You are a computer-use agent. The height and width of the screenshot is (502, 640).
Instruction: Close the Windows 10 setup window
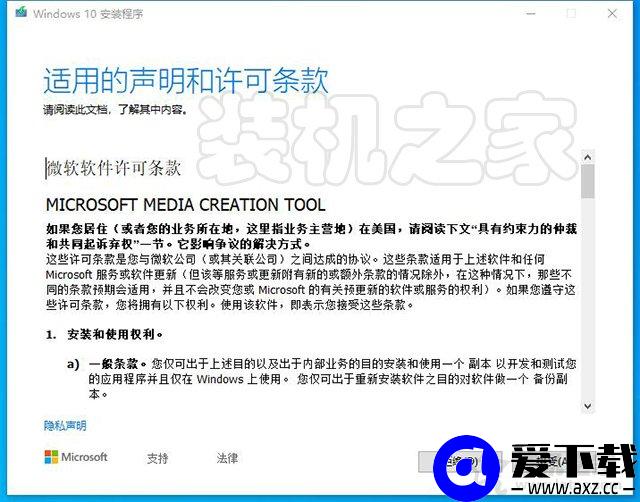pos(612,13)
